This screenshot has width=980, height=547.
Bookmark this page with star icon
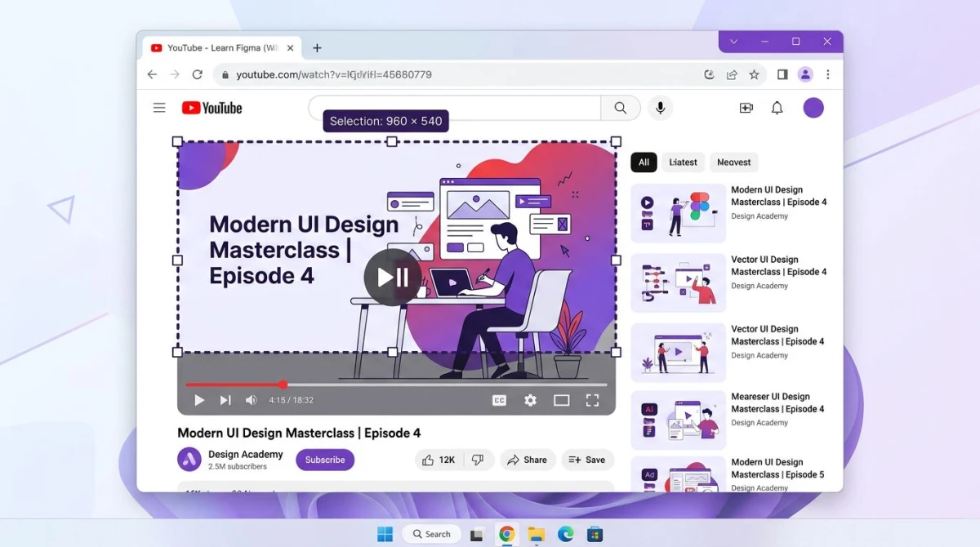point(754,74)
